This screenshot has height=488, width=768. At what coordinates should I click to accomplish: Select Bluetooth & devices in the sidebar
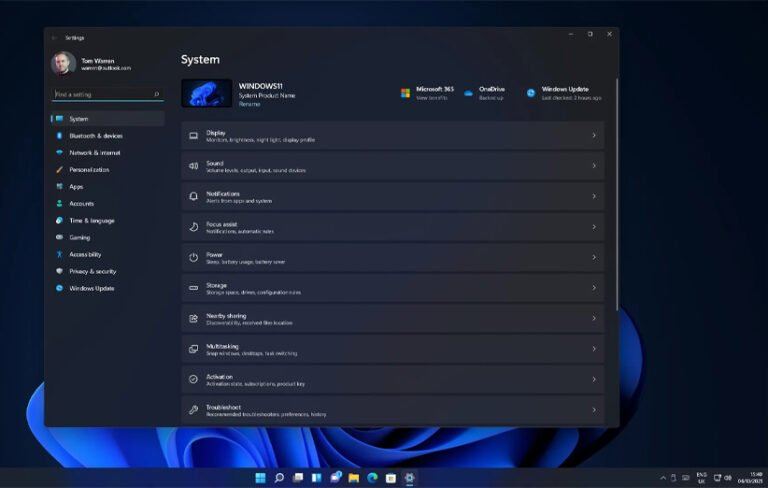[x=96, y=136]
